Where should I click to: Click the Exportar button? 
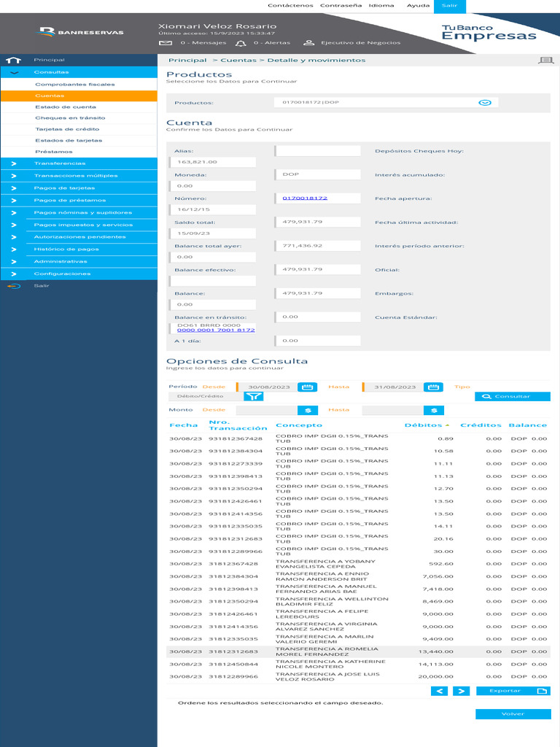pos(513,691)
